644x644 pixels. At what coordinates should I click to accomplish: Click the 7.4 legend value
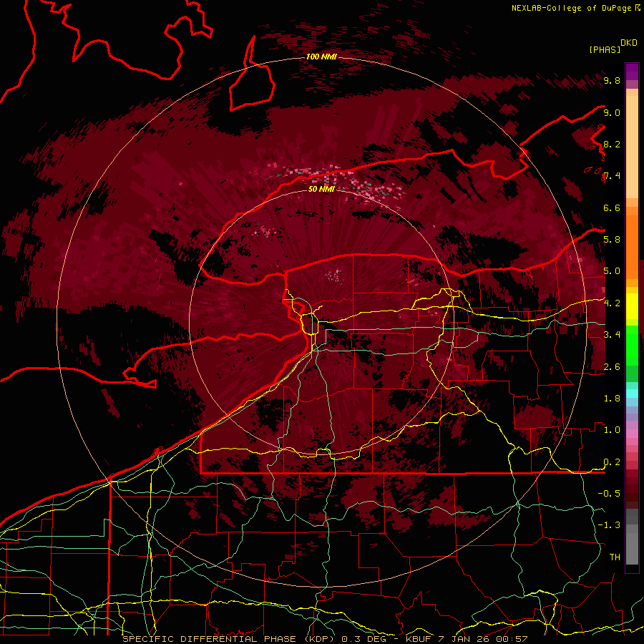612,176
